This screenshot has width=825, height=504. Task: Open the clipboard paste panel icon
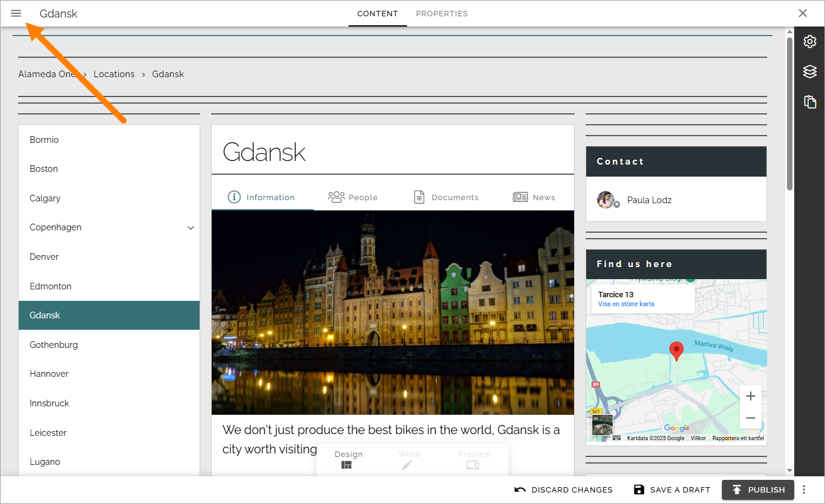point(810,101)
